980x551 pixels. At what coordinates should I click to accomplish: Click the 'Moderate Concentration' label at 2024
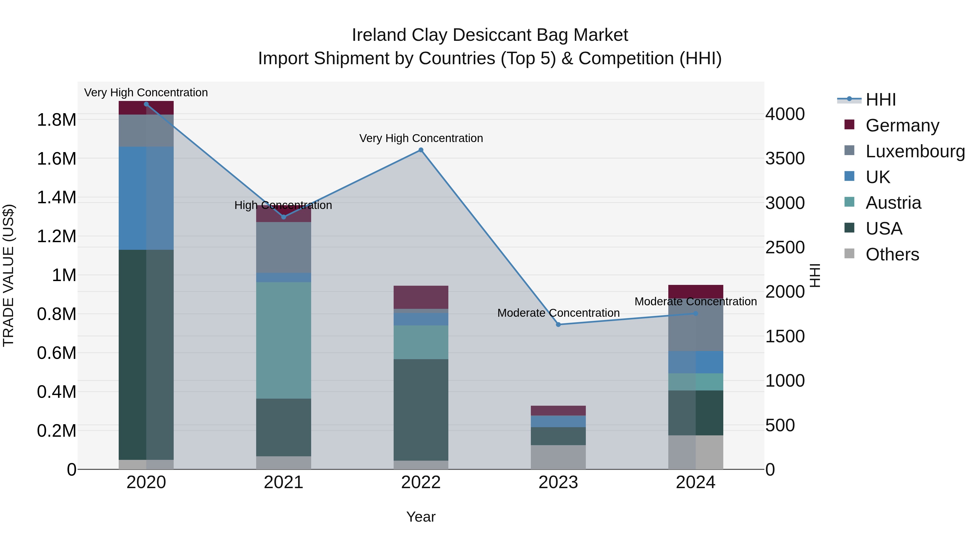point(696,301)
